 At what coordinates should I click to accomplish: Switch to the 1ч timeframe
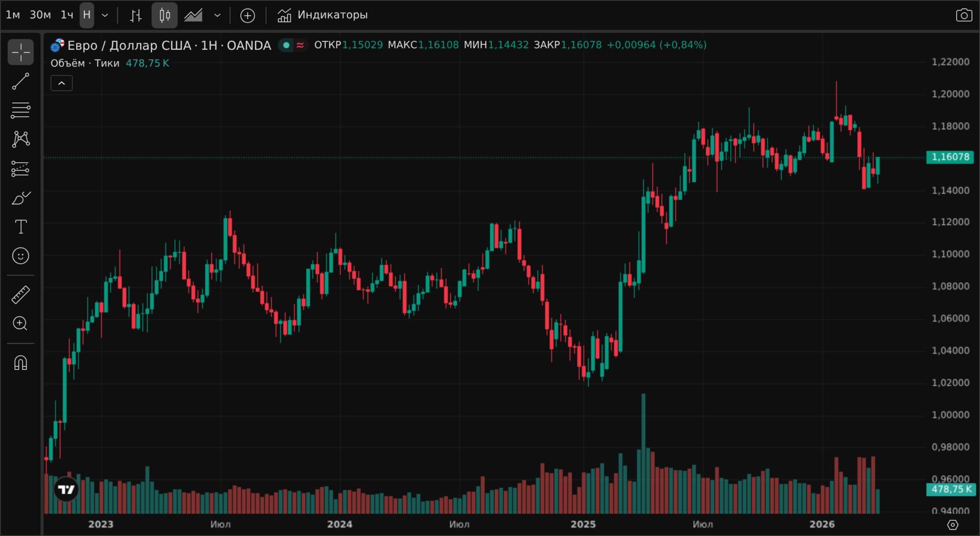pos(67,15)
